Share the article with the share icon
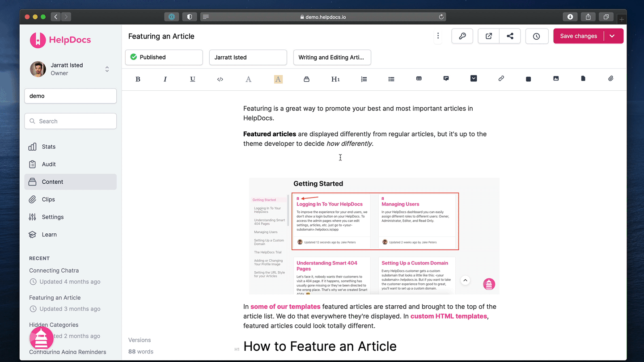644x362 pixels. (510, 36)
